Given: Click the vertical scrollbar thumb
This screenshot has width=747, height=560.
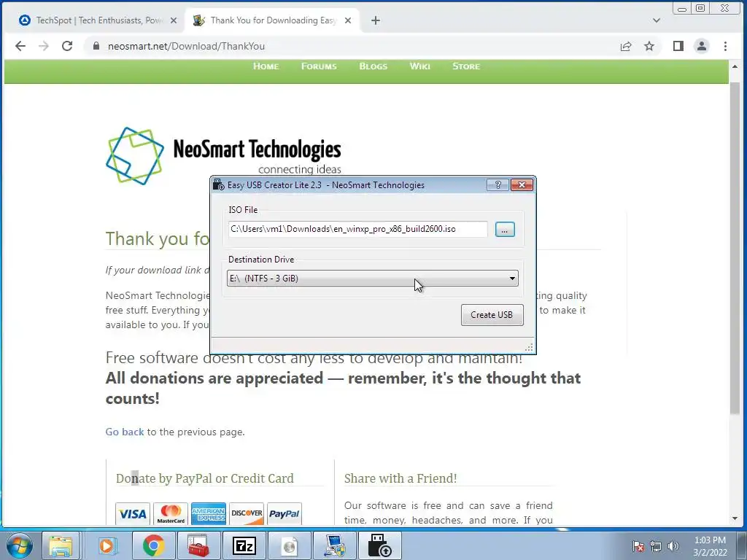Looking at the screenshot, I should (735, 248).
